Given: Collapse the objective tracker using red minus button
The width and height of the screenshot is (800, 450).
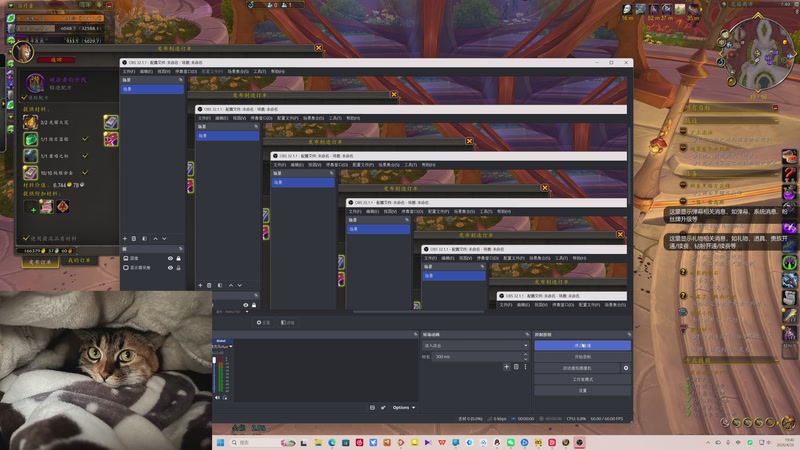Looking at the screenshot, I should [x=776, y=108].
